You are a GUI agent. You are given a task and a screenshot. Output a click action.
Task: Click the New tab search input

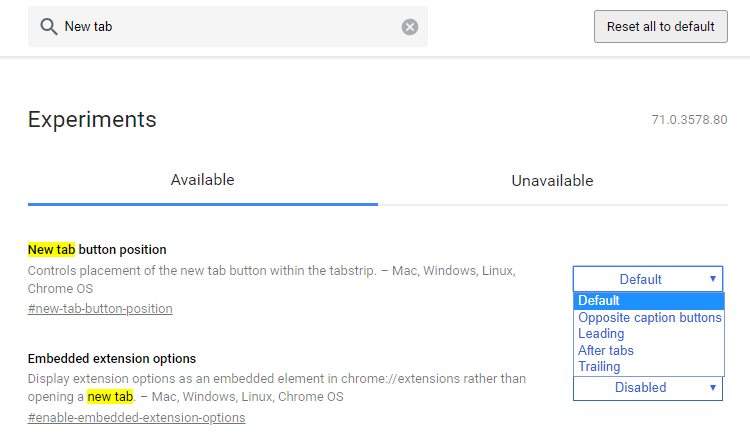(x=228, y=27)
